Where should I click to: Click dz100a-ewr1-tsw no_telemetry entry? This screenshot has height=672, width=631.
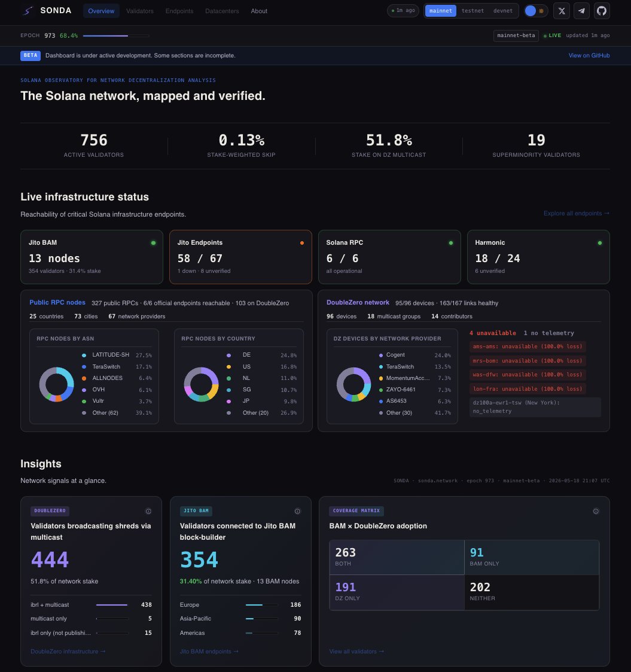point(535,407)
